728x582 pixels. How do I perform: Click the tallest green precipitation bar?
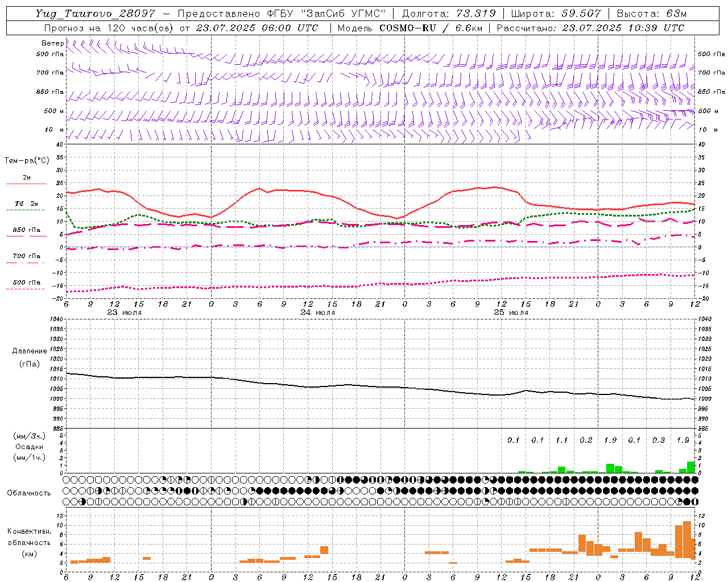click(691, 467)
